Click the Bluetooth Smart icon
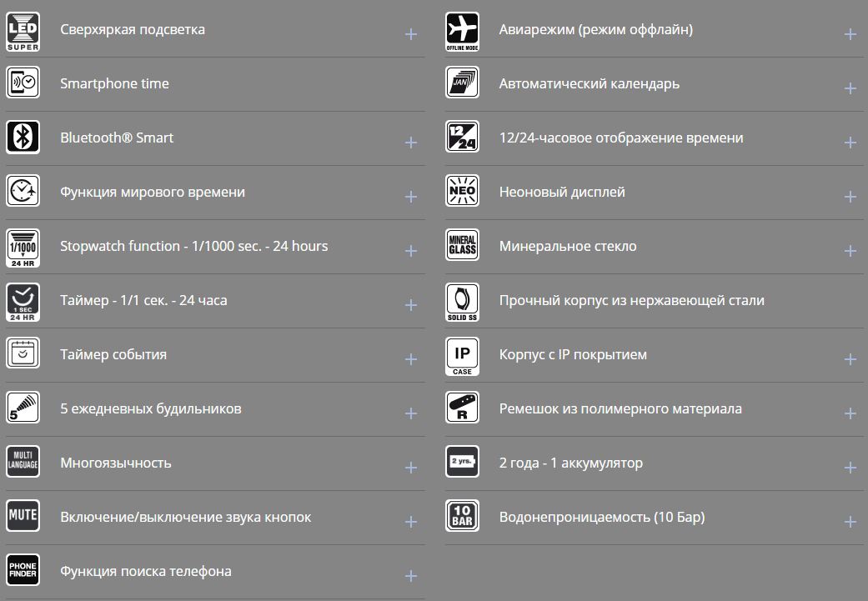This screenshot has height=601, width=868. 23,138
